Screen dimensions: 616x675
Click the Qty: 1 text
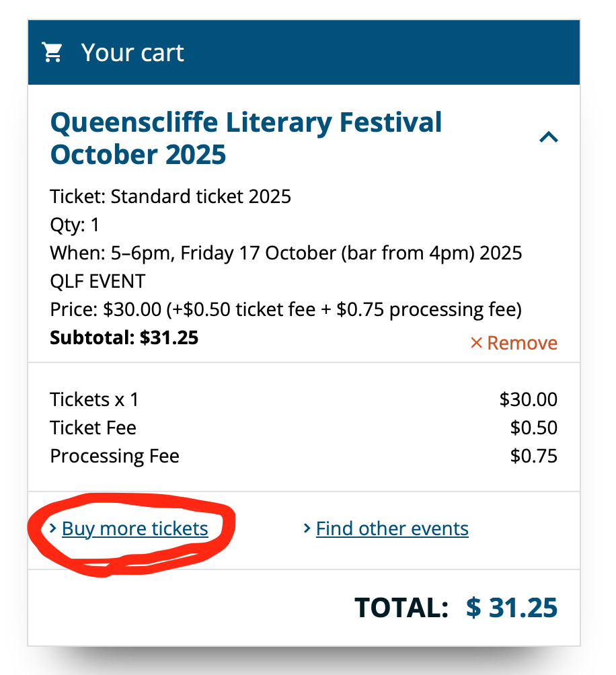75,225
